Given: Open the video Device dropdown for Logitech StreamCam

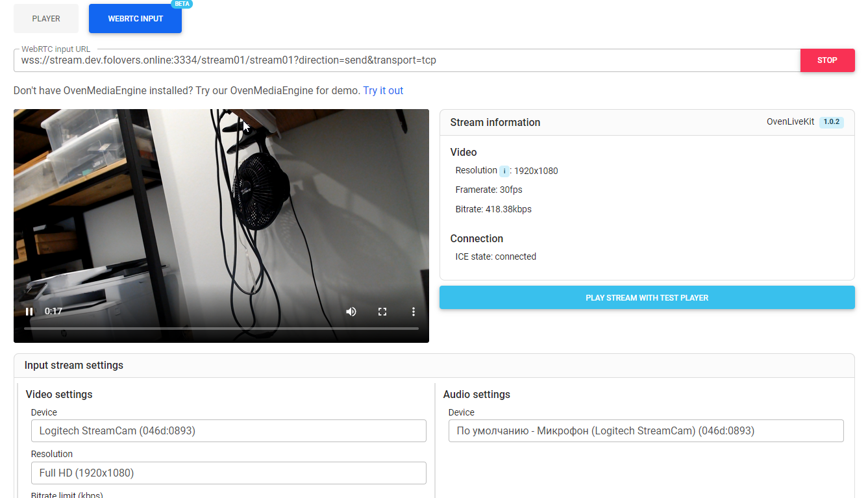Looking at the screenshot, I should [229, 430].
